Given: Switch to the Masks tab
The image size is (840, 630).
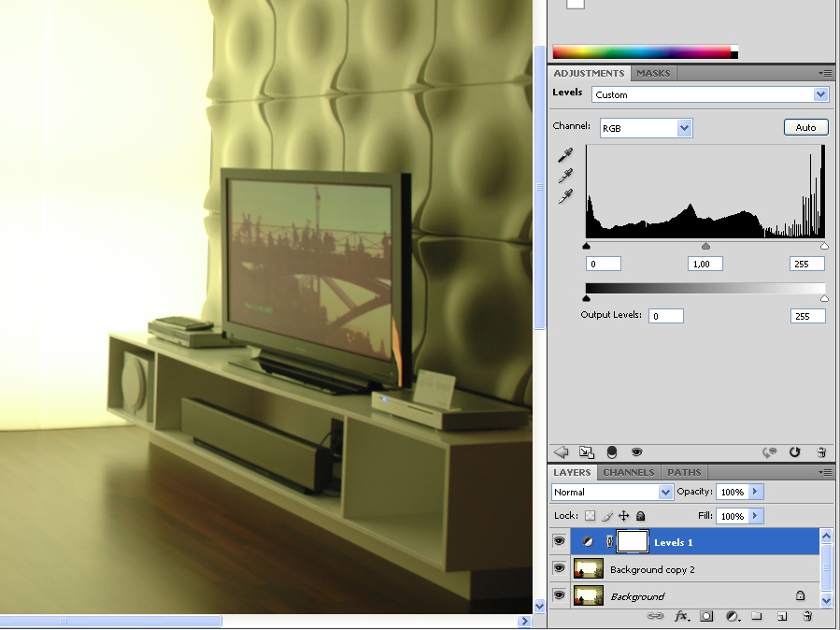Looking at the screenshot, I should [x=653, y=74].
